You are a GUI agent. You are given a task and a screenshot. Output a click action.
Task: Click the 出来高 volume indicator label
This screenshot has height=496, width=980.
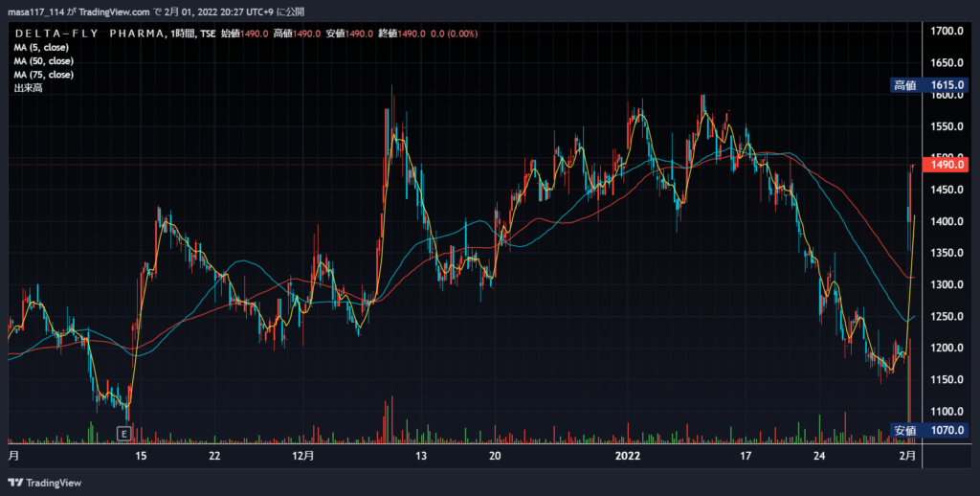pos(28,88)
